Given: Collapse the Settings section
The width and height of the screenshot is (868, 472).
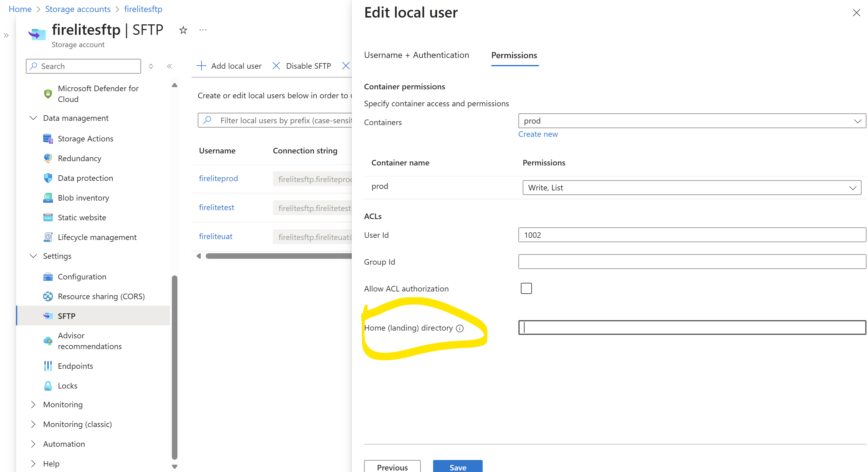Looking at the screenshot, I should [33, 256].
